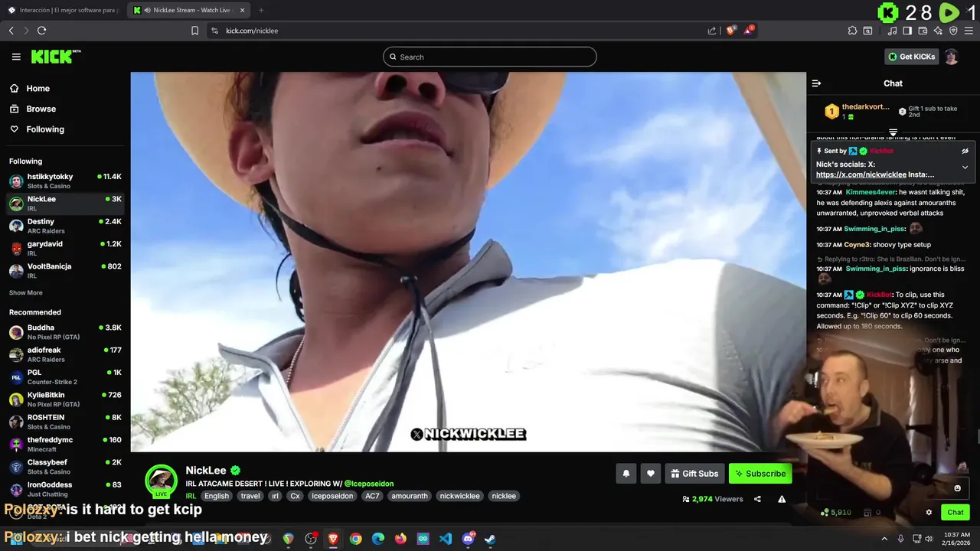Image resolution: width=980 pixels, height=551 pixels.
Task: Open PGL recommended channel
Action: 65,377
